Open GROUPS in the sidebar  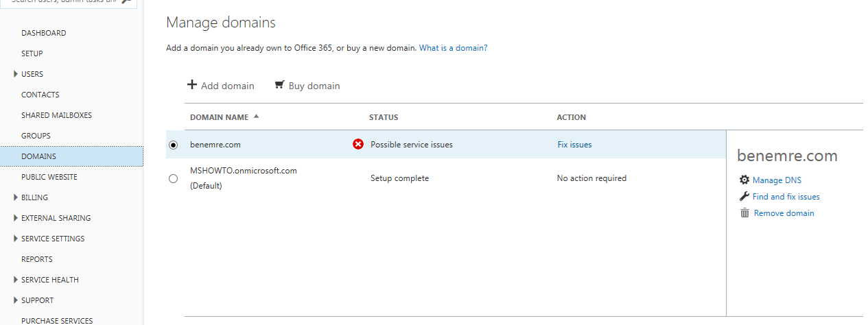coord(36,136)
